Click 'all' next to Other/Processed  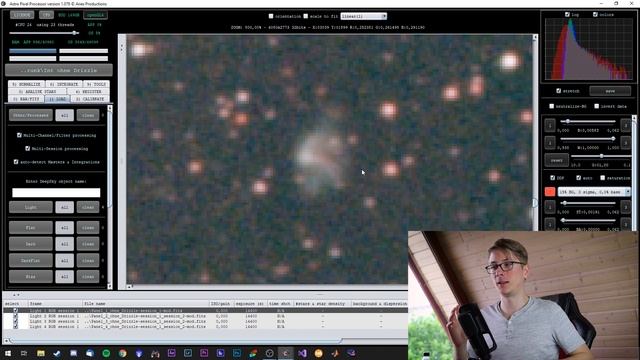tap(64, 115)
